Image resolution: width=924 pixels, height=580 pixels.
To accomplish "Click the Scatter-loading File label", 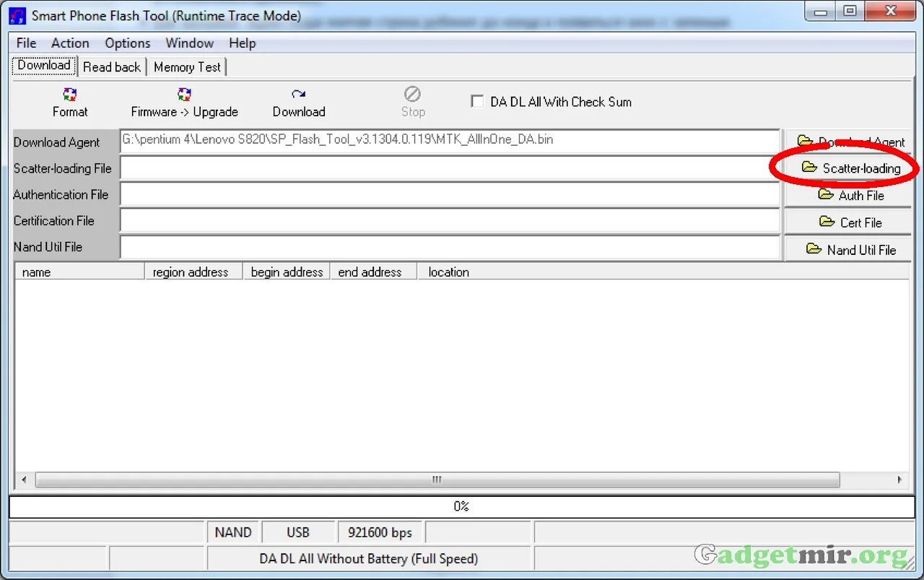I will tap(63, 168).
